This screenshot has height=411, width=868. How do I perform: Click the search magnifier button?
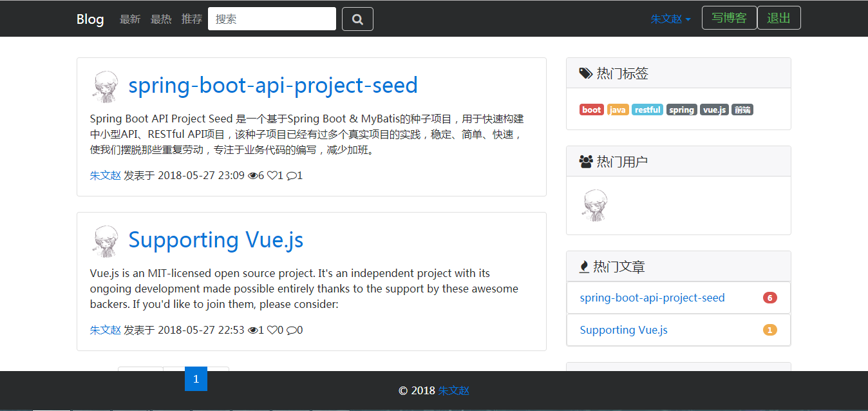[x=357, y=19]
